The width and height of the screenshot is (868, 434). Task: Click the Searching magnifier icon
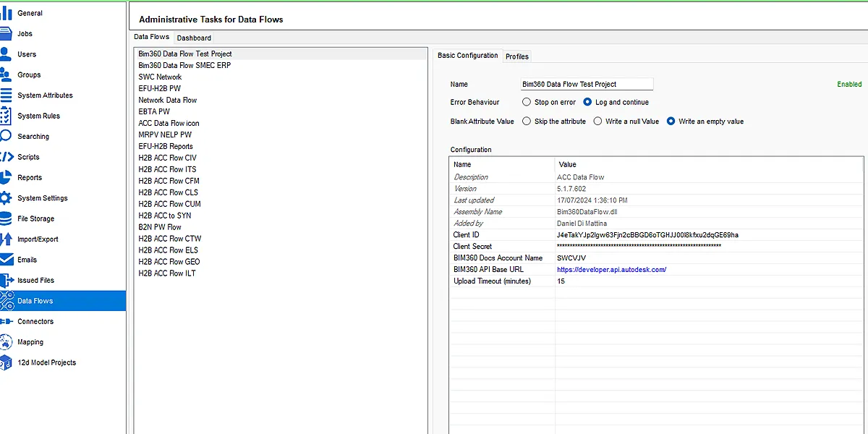(6, 136)
